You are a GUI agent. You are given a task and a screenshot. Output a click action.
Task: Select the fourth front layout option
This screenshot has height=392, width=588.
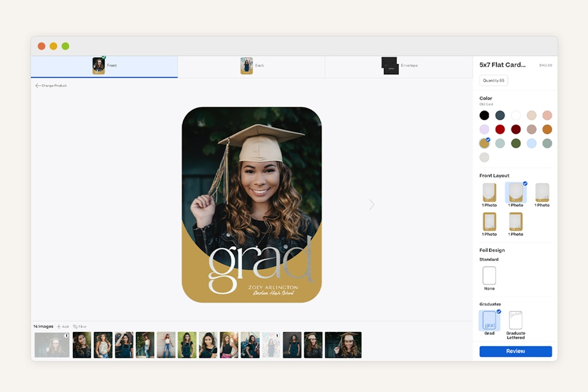pyautogui.click(x=489, y=222)
